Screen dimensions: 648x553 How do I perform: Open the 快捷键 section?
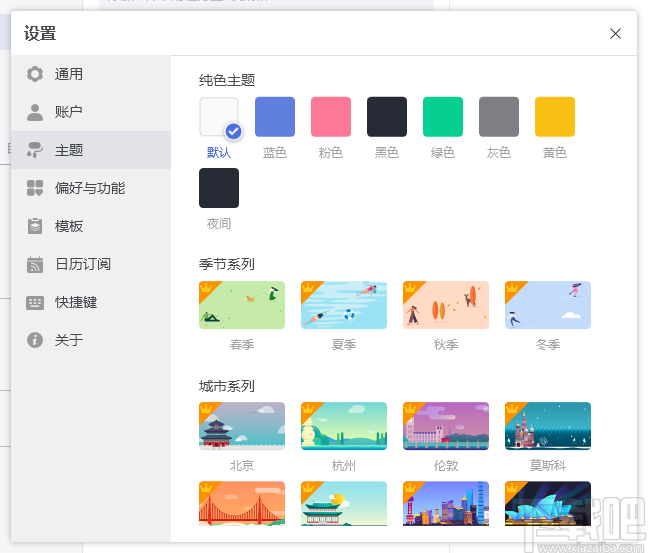click(x=91, y=302)
